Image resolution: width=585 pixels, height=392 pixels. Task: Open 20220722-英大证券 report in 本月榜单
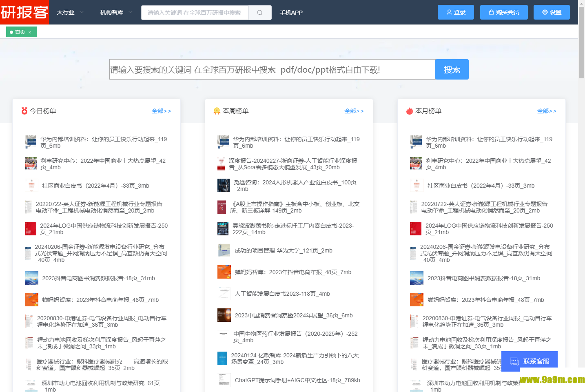[x=486, y=207]
